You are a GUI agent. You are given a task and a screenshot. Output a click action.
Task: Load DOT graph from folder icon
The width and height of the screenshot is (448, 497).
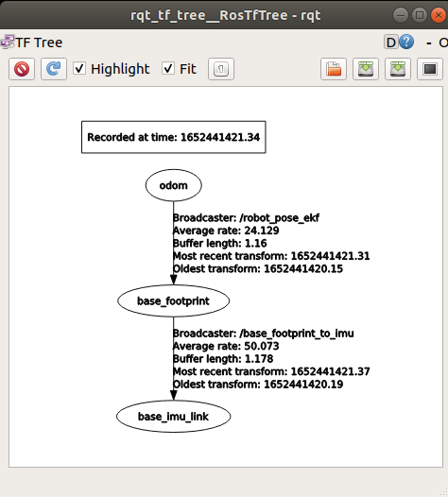[x=334, y=69]
